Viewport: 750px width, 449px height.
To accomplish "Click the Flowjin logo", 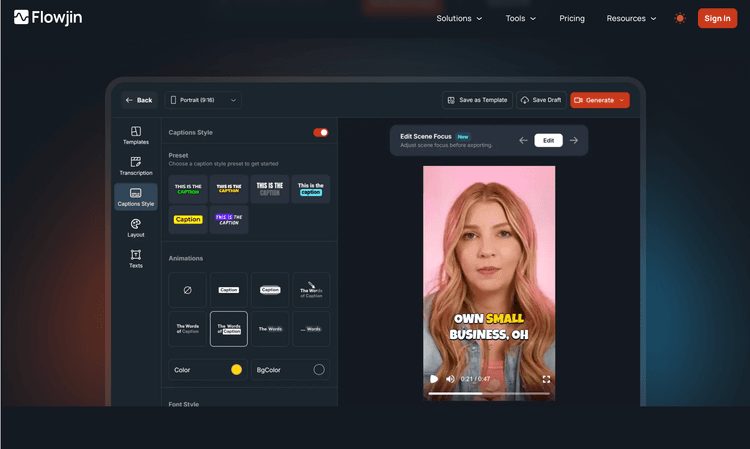I will click(x=48, y=18).
